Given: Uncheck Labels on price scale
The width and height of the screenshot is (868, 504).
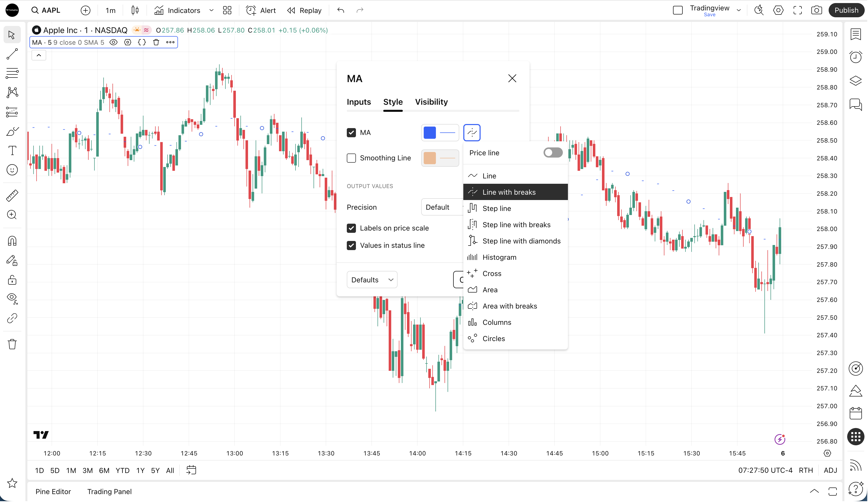Looking at the screenshot, I should [x=351, y=228].
